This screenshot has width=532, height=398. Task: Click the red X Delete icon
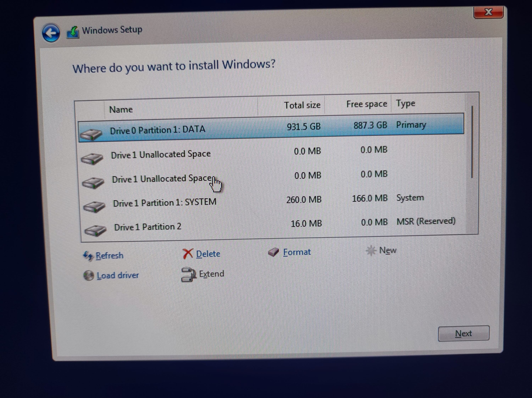[x=188, y=254]
